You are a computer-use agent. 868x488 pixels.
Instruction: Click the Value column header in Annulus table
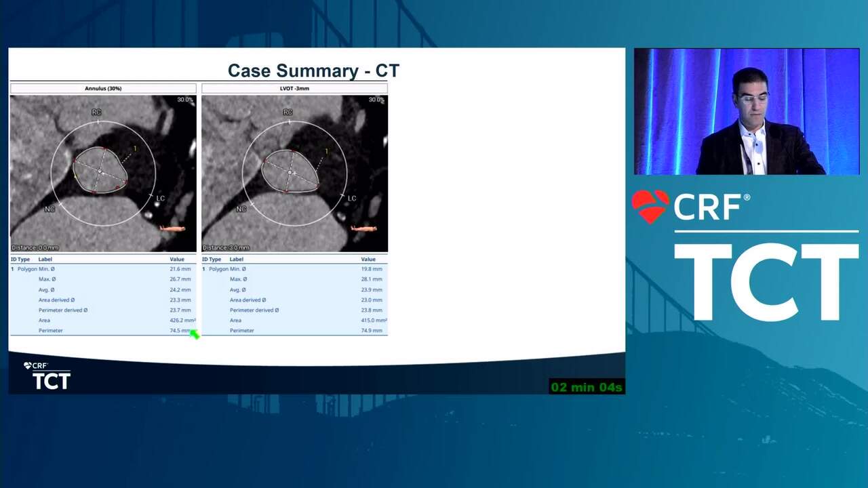177,259
